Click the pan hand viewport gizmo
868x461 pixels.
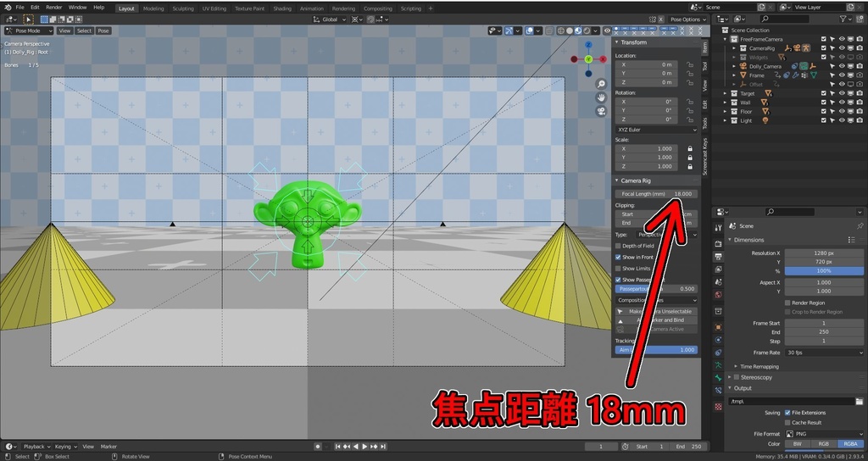(601, 97)
